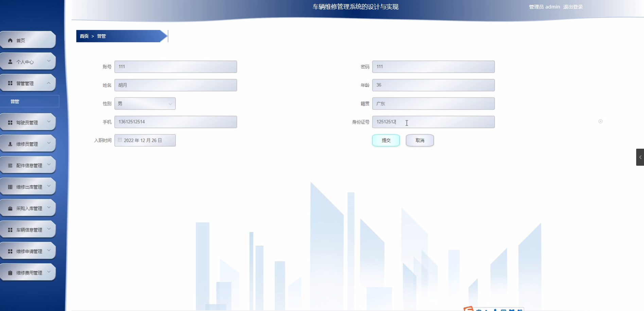Expand the 个人中心 chevron

click(49, 61)
